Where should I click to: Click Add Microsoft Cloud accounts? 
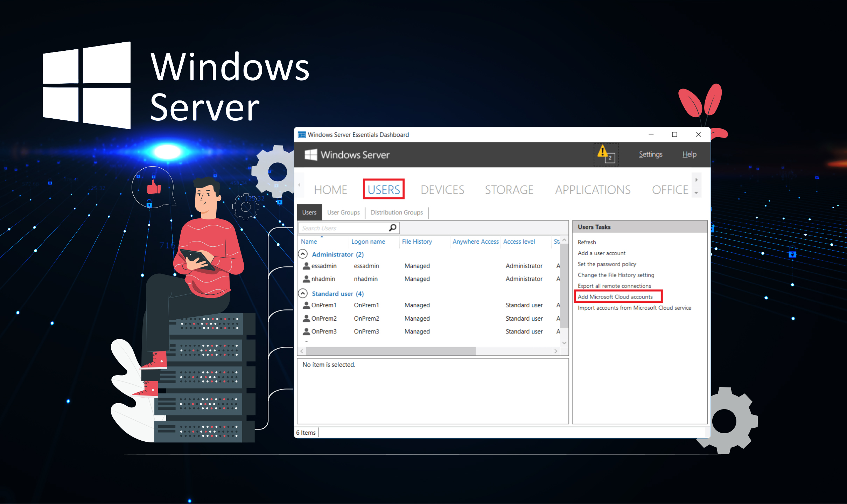(x=615, y=297)
